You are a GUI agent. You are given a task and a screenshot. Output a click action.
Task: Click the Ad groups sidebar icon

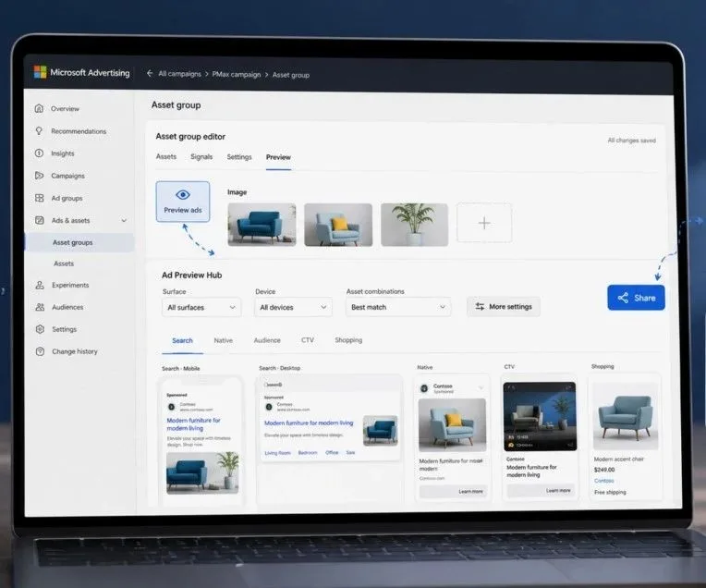[x=40, y=198]
